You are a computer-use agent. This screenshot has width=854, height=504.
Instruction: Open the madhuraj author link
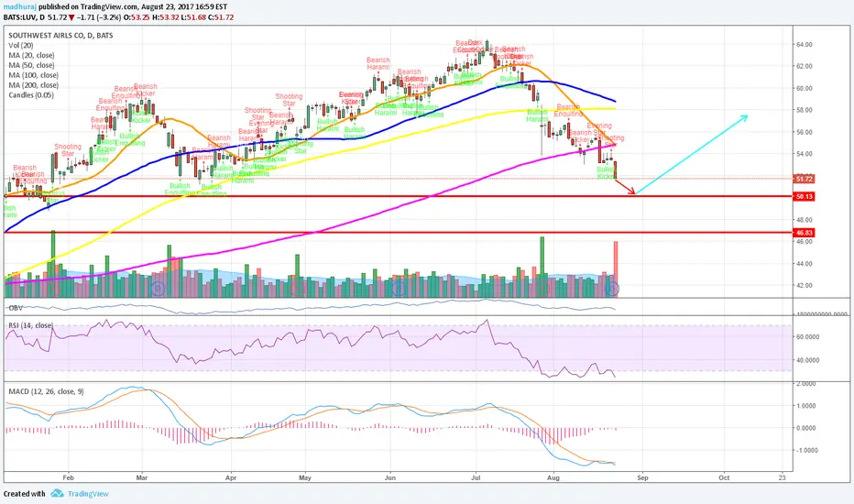pyautogui.click(x=19, y=7)
